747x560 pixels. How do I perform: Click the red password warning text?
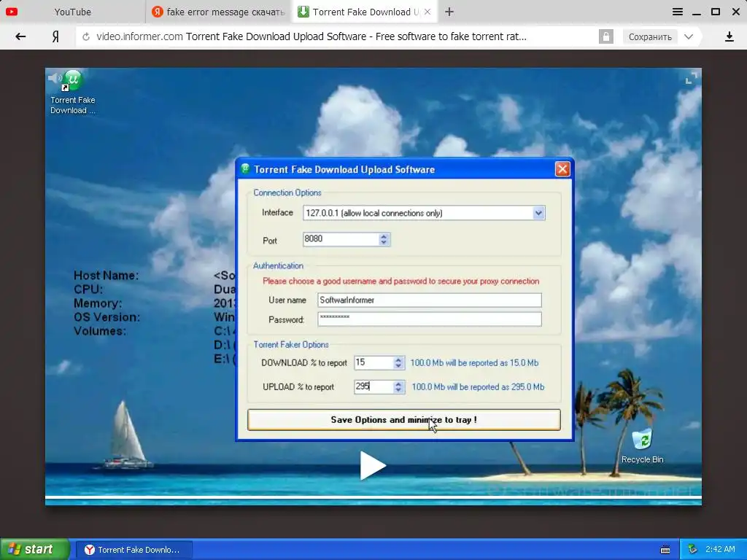[x=400, y=281]
